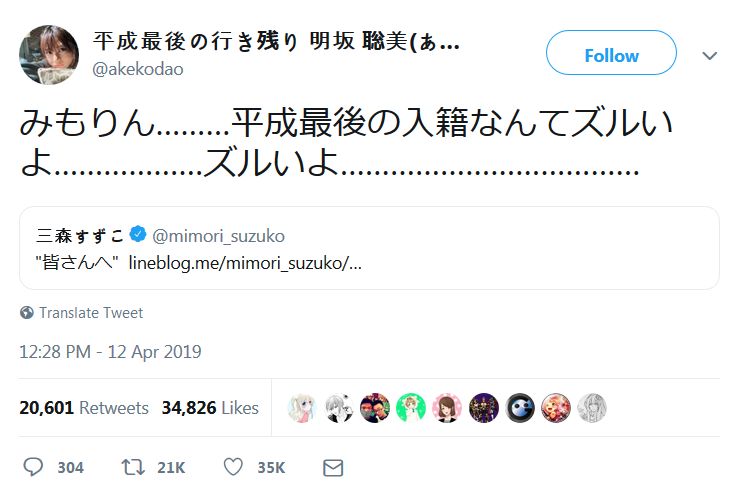Click the last liker avatar in the row
The image size is (733, 500).
click(591, 408)
